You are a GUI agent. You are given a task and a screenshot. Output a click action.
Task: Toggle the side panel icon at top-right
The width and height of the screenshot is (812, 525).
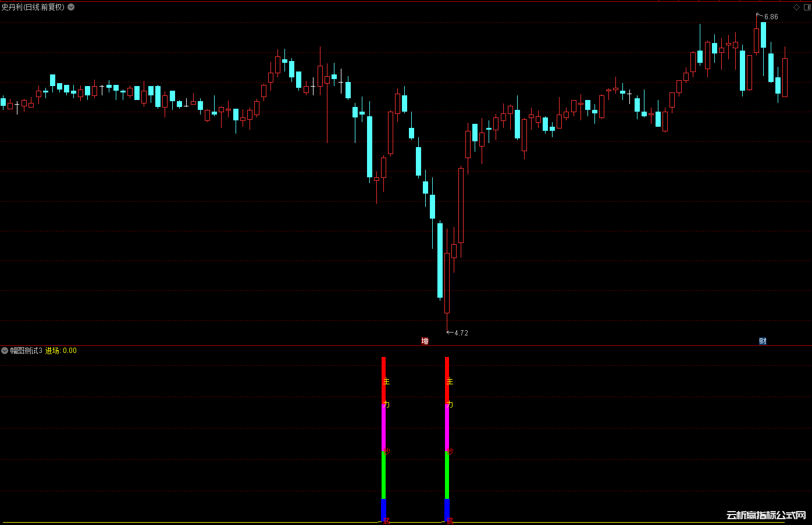coord(807,7)
